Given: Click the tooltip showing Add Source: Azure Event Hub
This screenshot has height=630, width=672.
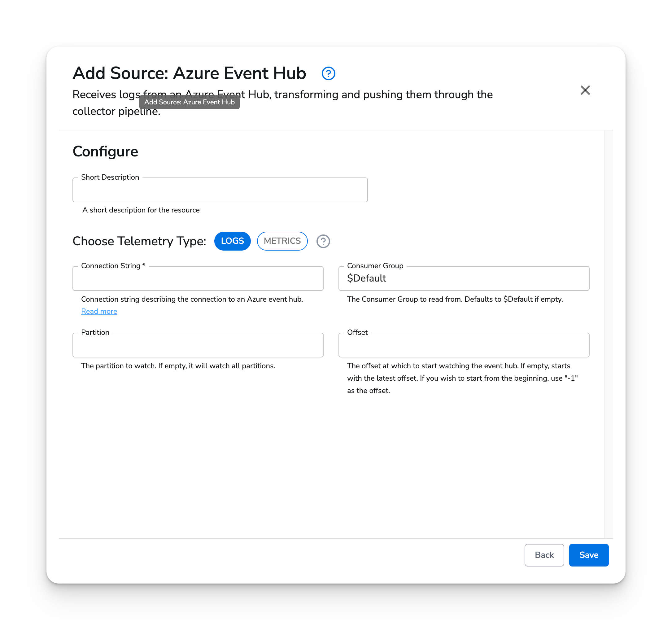Looking at the screenshot, I should [x=189, y=102].
